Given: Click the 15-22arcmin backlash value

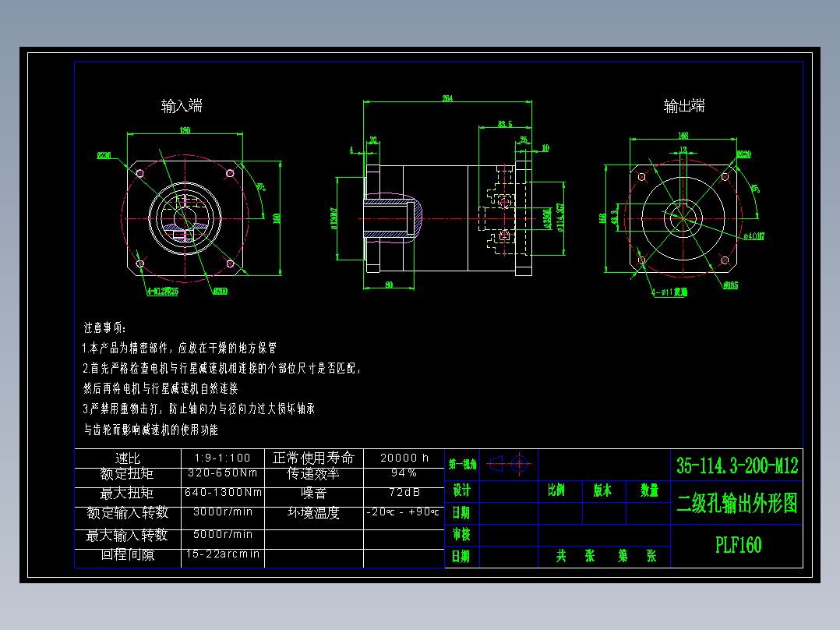Looking at the screenshot, I should (x=222, y=554).
